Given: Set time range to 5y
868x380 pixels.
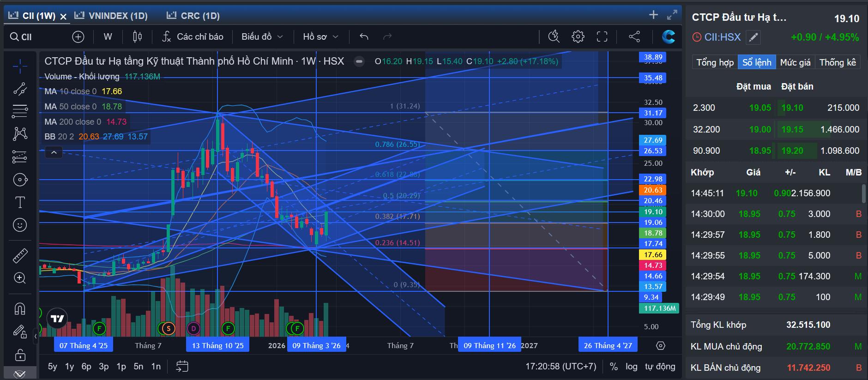Looking at the screenshot, I should click(x=53, y=367).
